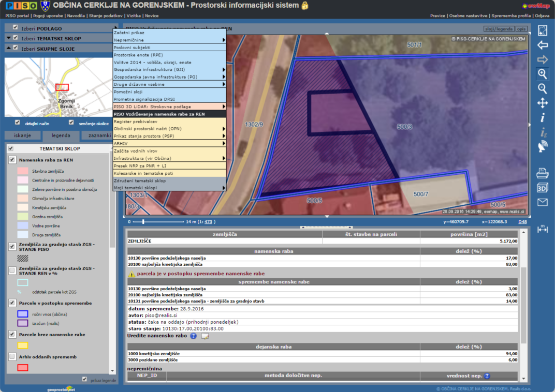Open the print map tool
The height and width of the screenshot is (392, 555).
pos(542,173)
